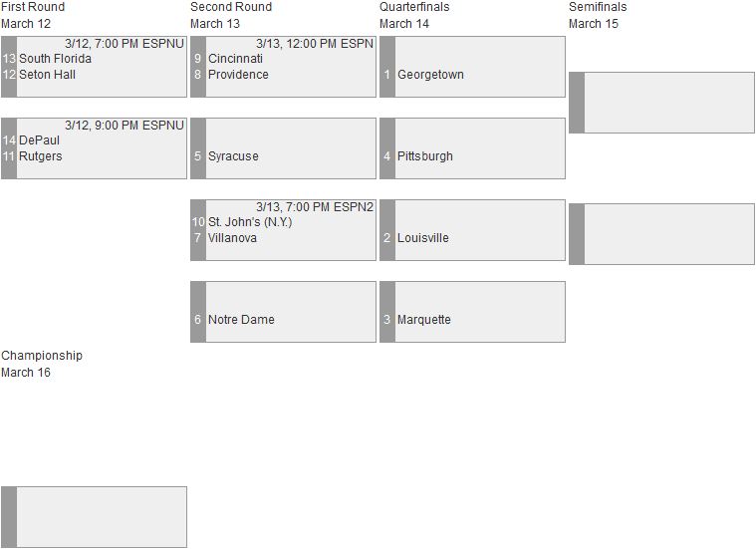This screenshot has height=549, width=756.
Task: Select Marquette in the quarterfinals
Action: [x=423, y=320]
